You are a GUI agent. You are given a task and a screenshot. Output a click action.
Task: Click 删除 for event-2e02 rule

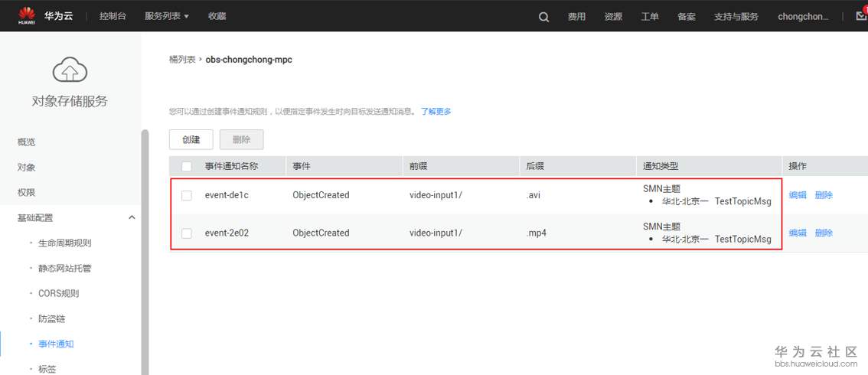point(824,233)
